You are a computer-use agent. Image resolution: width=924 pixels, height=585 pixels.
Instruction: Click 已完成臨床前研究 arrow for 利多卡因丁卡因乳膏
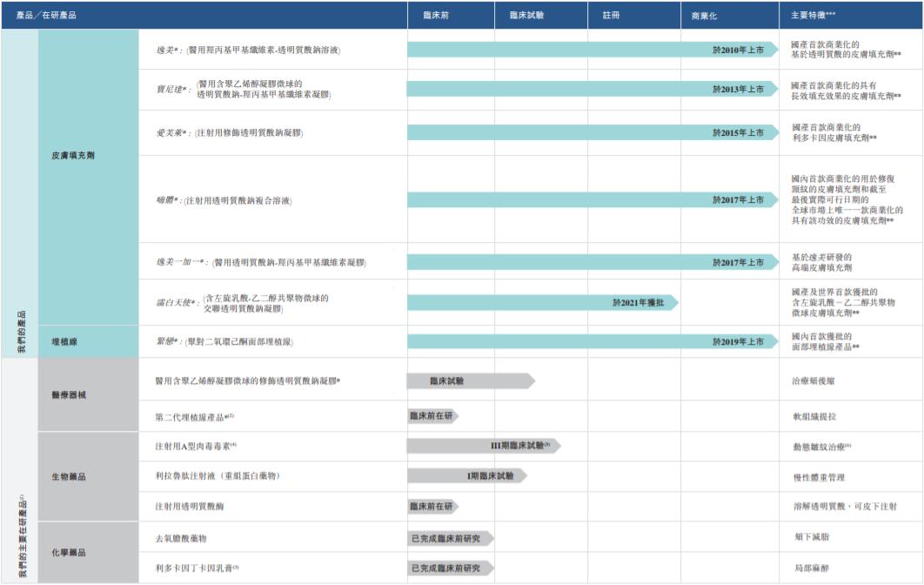point(450,568)
